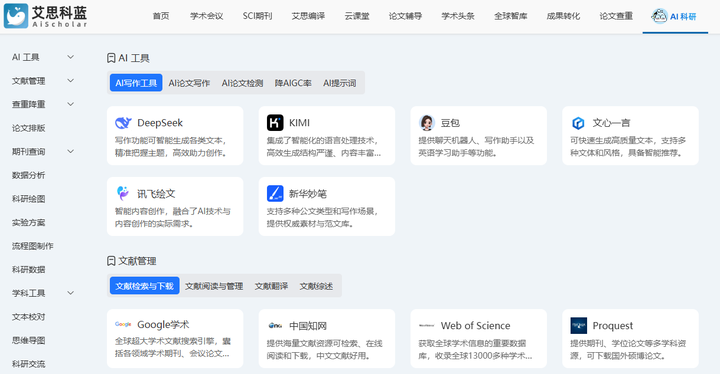Click the 文心一言 card title

click(x=611, y=123)
